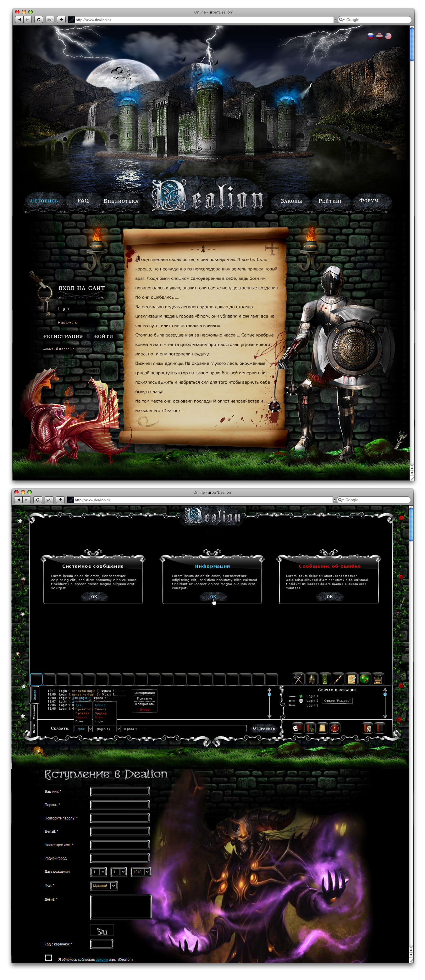Open the Библиотека menu item
This screenshot has width=425, height=980.
pos(121,201)
